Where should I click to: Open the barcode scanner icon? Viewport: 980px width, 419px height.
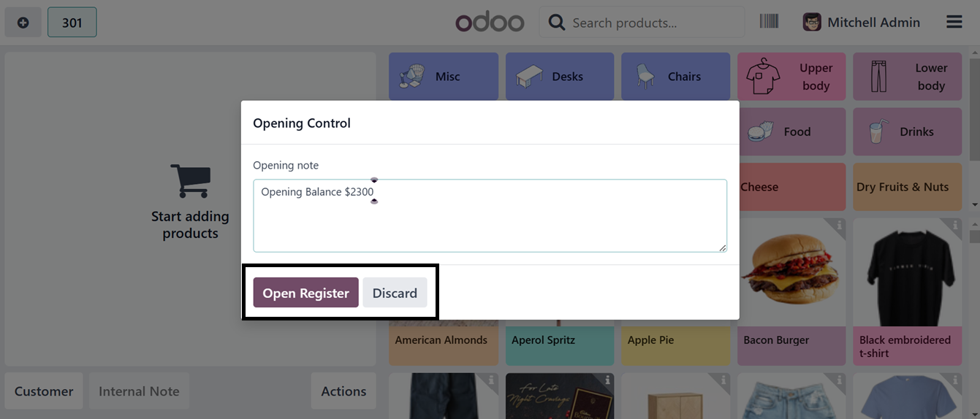tap(769, 21)
